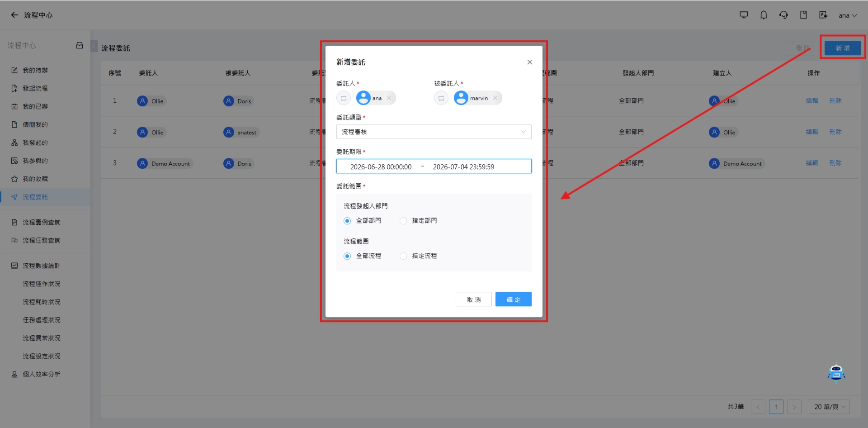
Task: Open the monitor icon in top bar
Action: 744,15
